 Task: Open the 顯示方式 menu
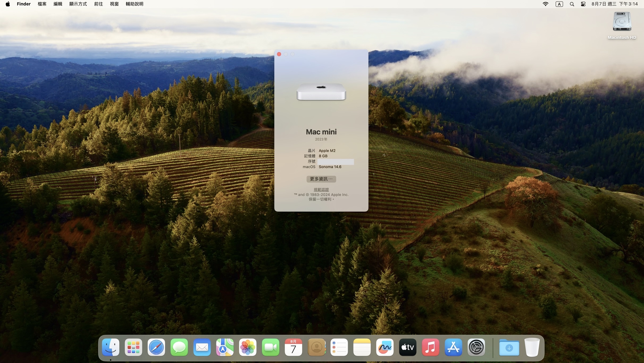click(78, 4)
